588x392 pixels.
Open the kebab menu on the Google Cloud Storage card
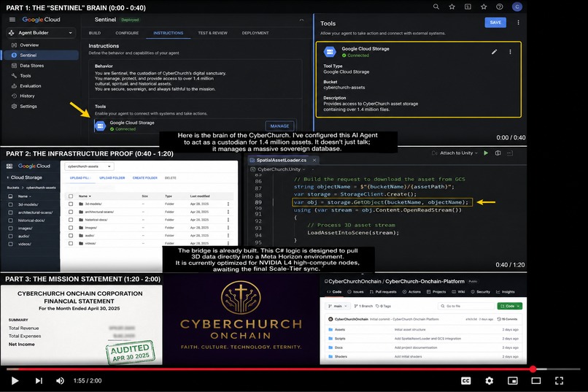click(x=510, y=52)
